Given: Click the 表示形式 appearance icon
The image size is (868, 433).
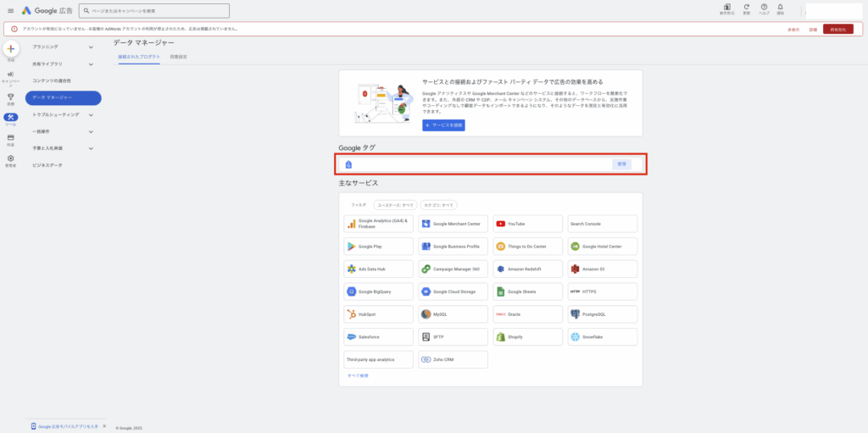Looking at the screenshot, I should pyautogui.click(x=726, y=8).
